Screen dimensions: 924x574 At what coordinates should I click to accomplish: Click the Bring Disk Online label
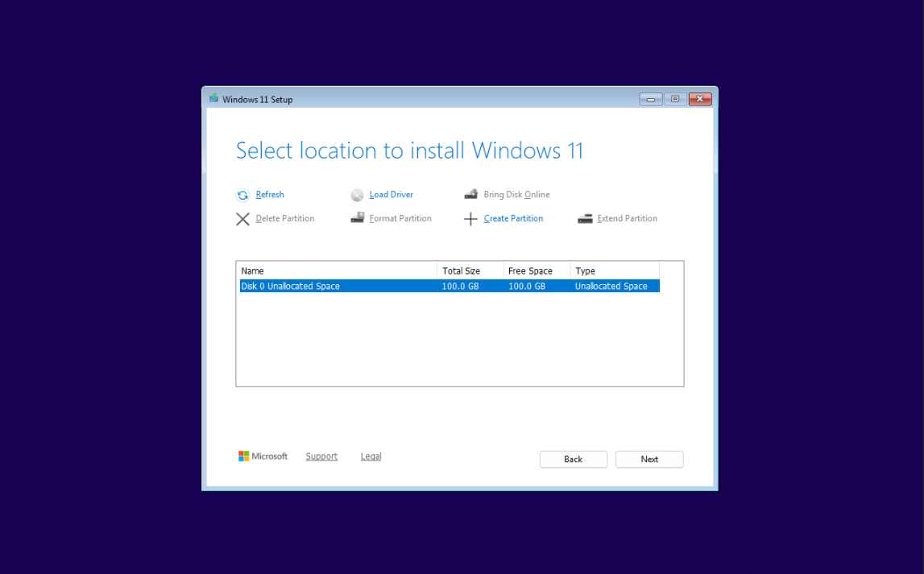point(517,194)
